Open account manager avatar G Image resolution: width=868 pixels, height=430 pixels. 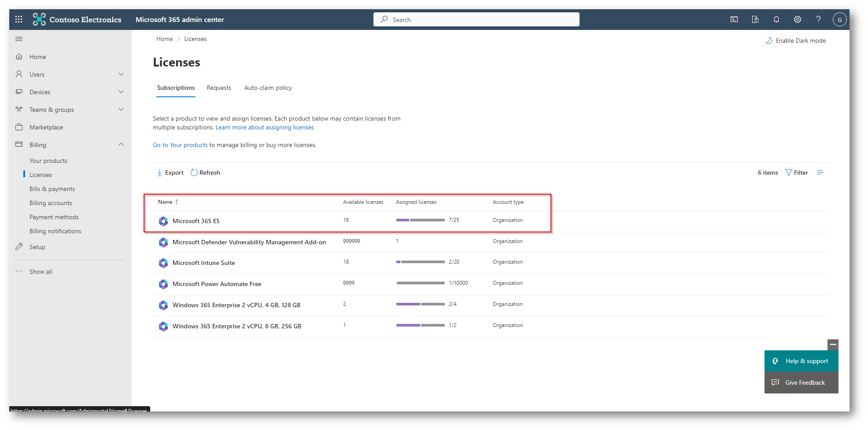pos(840,19)
